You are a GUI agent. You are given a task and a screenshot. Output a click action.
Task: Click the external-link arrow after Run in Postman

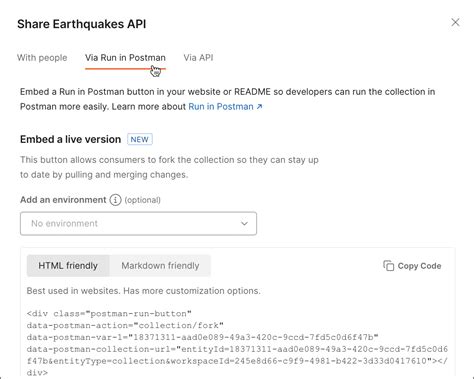coord(259,107)
